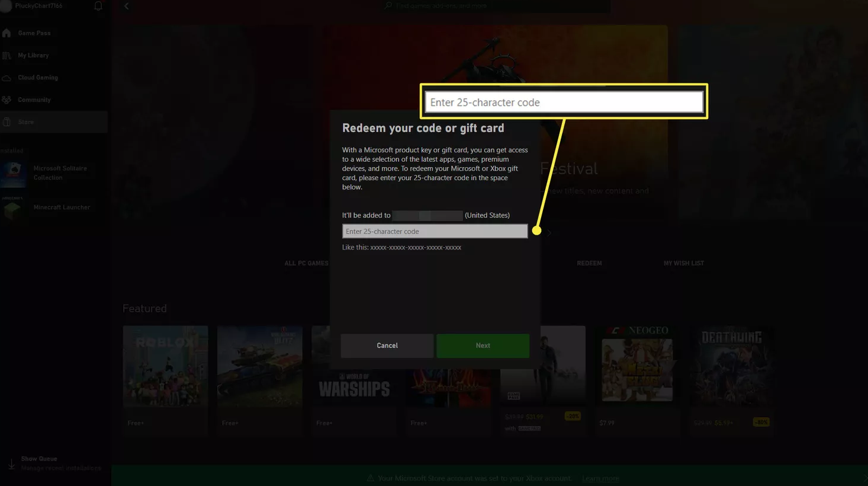Click the warning icon in bottom banner
Viewport: 868px width, 486px height.
(370, 478)
